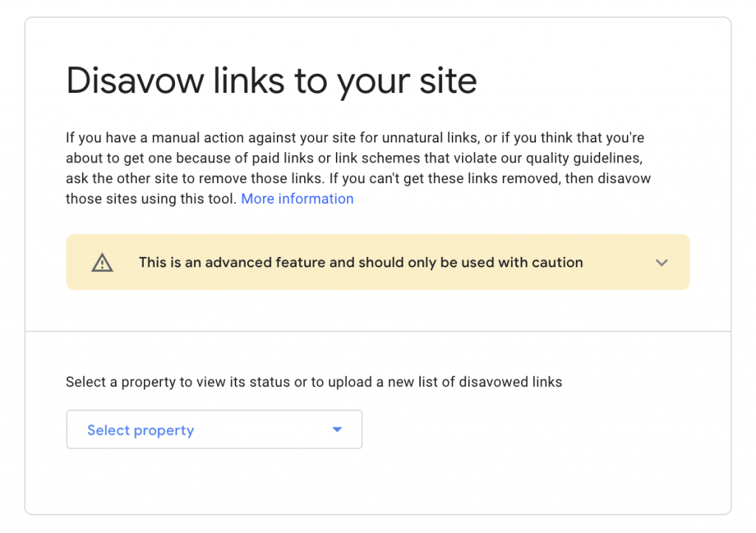Click the advanced feature warning message
This screenshot has width=756, height=533.
361,262
